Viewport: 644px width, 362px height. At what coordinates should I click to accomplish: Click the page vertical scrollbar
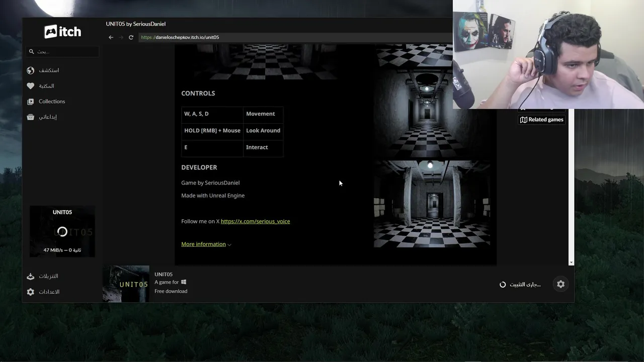tap(571, 184)
